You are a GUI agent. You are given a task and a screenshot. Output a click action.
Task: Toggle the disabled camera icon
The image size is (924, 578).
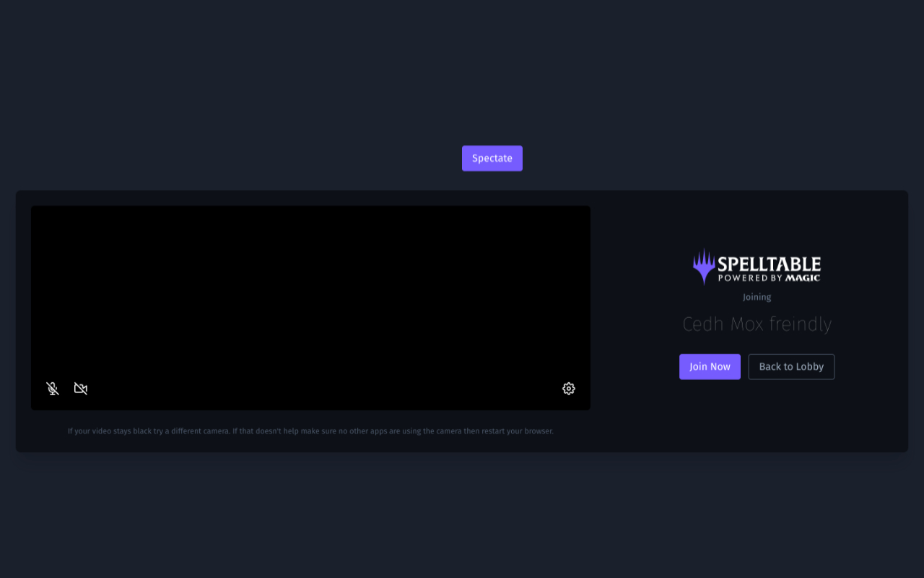tap(81, 389)
